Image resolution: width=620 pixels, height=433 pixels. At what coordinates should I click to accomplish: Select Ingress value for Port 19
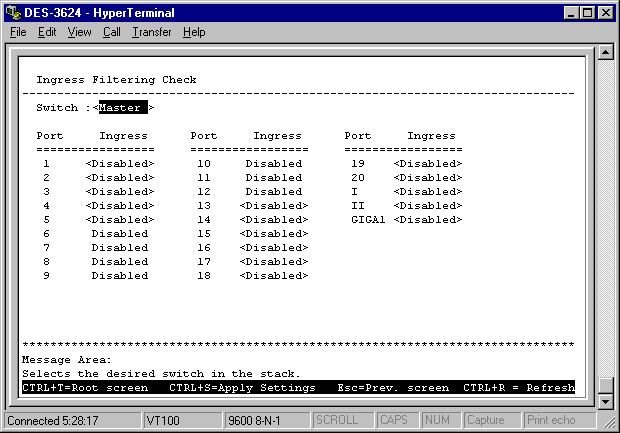[x=427, y=163]
